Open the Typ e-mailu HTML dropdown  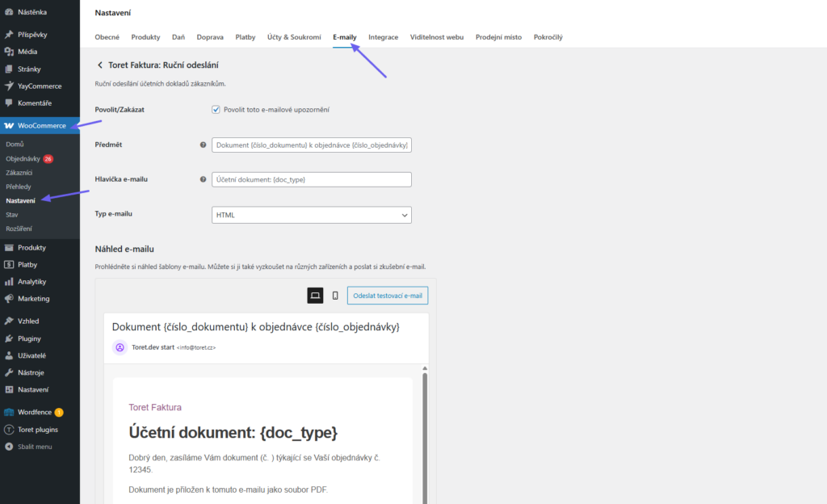(x=311, y=215)
